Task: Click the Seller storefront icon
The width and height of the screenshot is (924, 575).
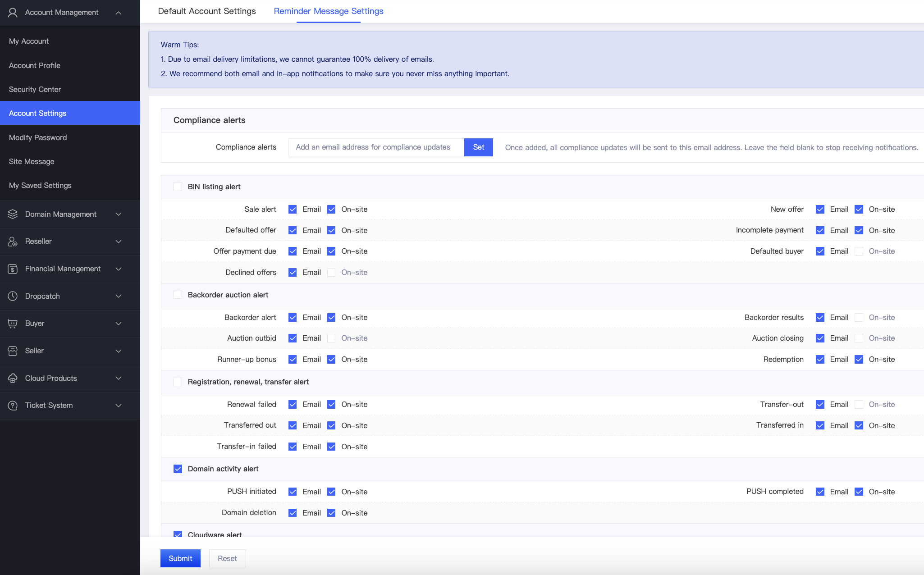Action: [13, 351]
